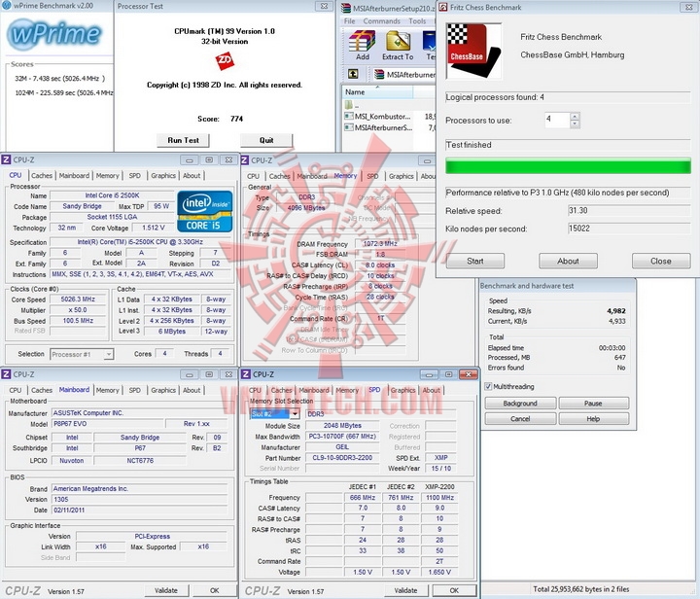Click the Intel Core i5 2500K name field

tap(112, 195)
